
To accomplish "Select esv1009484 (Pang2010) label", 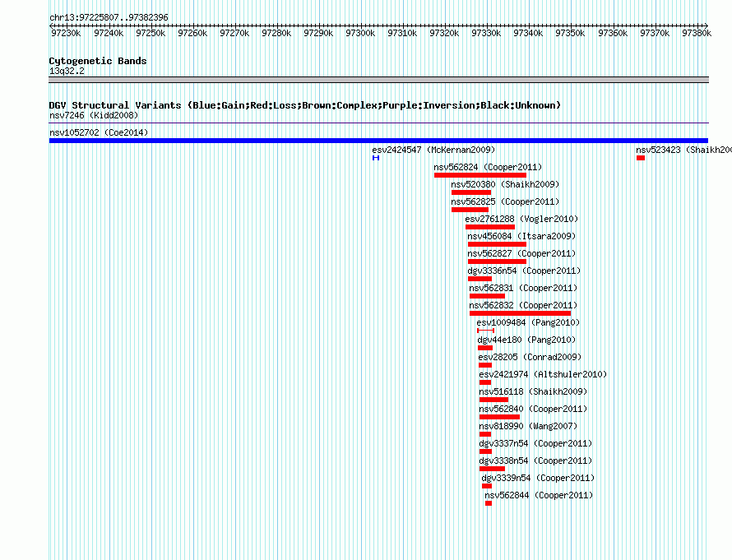I will coord(528,322).
